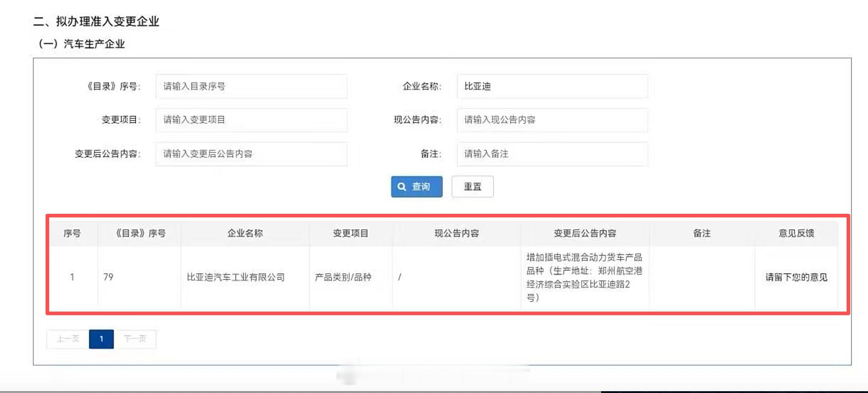Screen dimensions: 868x393
Task: Click the blue 查询 search button
Action: click(417, 186)
